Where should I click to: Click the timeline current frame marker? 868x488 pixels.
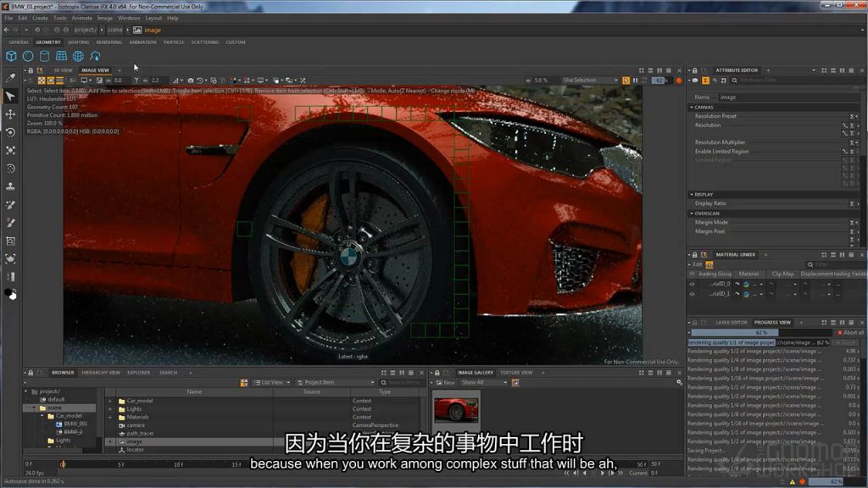pyautogui.click(x=63, y=464)
